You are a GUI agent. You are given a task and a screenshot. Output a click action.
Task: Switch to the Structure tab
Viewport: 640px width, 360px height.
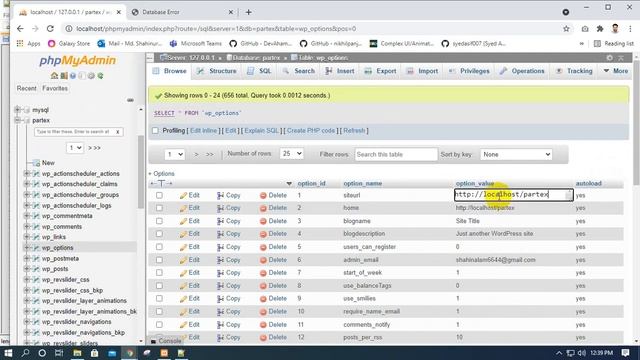216,71
